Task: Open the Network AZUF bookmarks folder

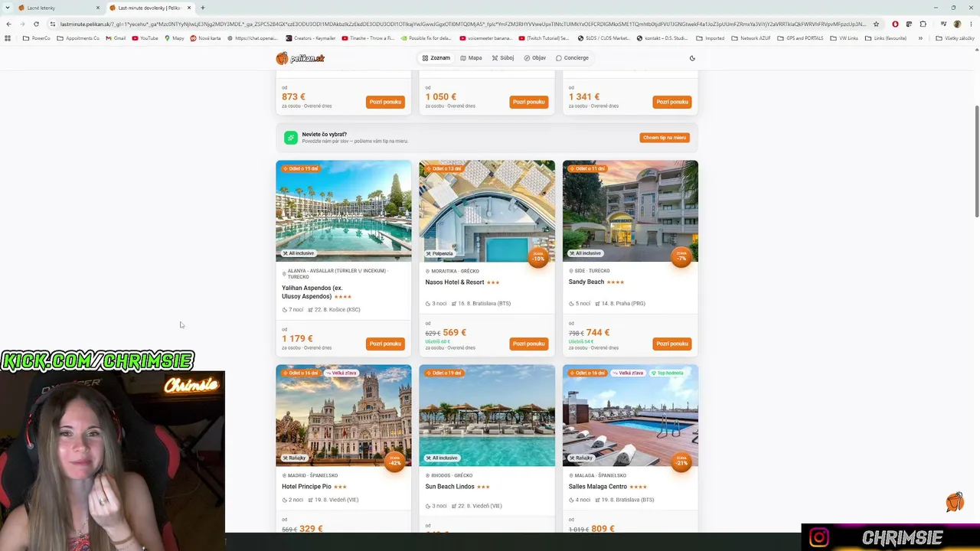Action: [x=751, y=38]
